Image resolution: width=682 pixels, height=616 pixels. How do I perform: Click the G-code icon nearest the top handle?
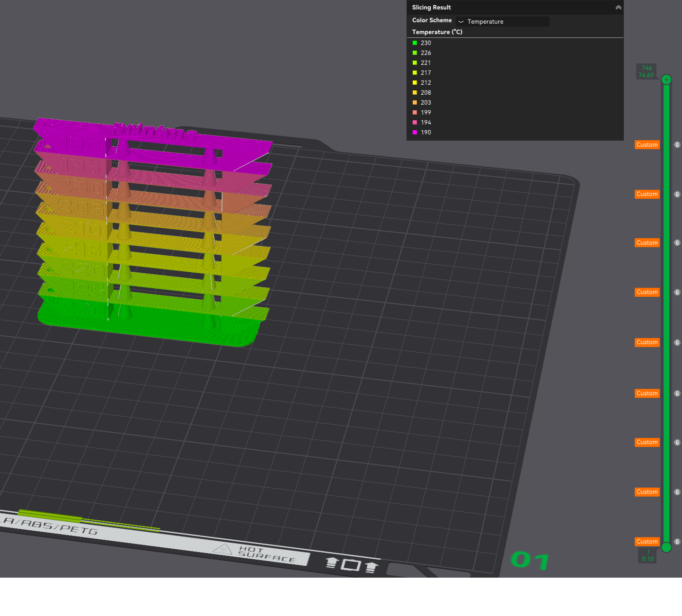coord(677,145)
